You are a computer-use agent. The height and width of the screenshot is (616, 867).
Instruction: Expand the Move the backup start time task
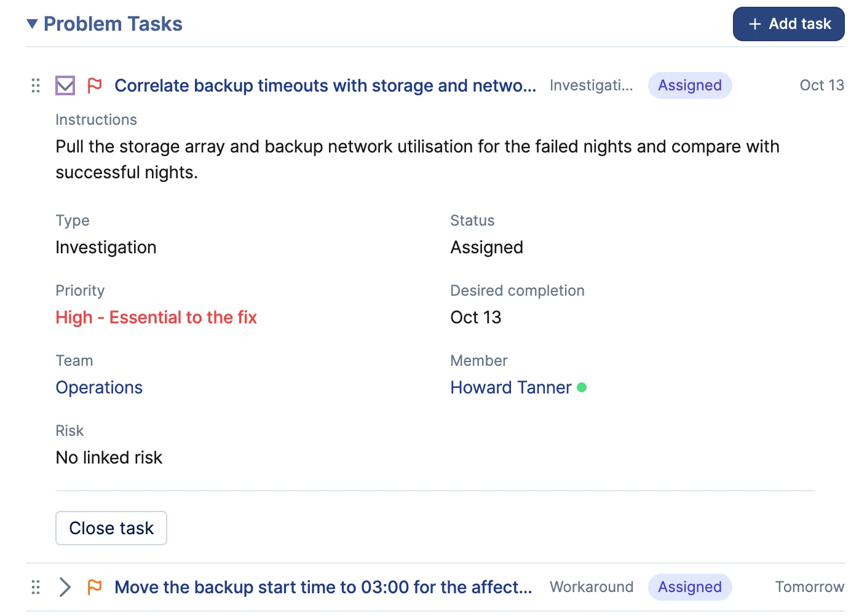coord(65,587)
